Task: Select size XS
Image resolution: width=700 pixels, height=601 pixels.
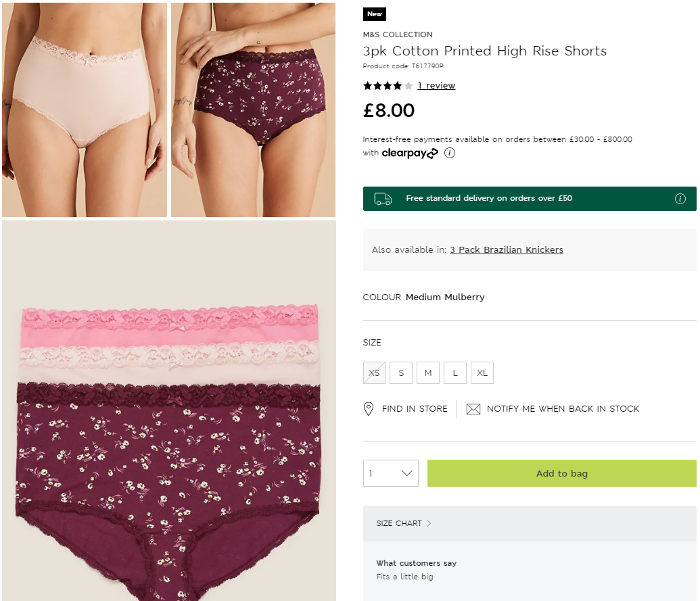Action: pyautogui.click(x=374, y=372)
